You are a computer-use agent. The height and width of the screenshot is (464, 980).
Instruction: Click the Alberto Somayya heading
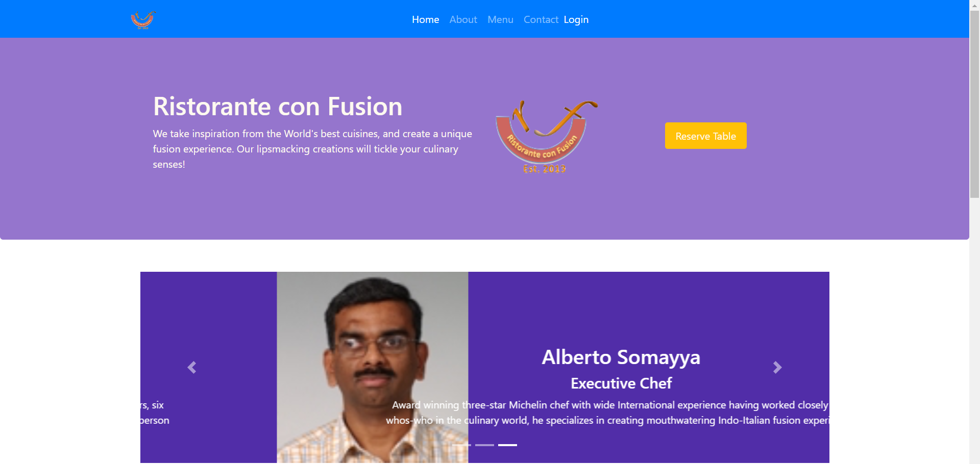tap(621, 357)
